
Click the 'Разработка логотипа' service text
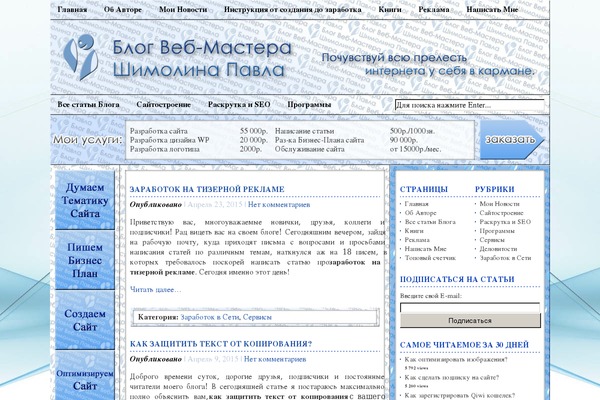coord(165,149)
